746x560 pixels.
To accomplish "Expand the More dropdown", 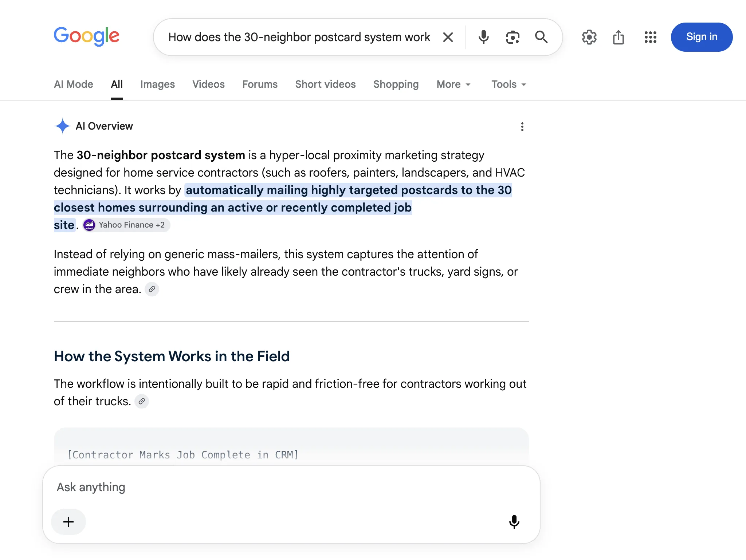I will click(x=454, y=84).
